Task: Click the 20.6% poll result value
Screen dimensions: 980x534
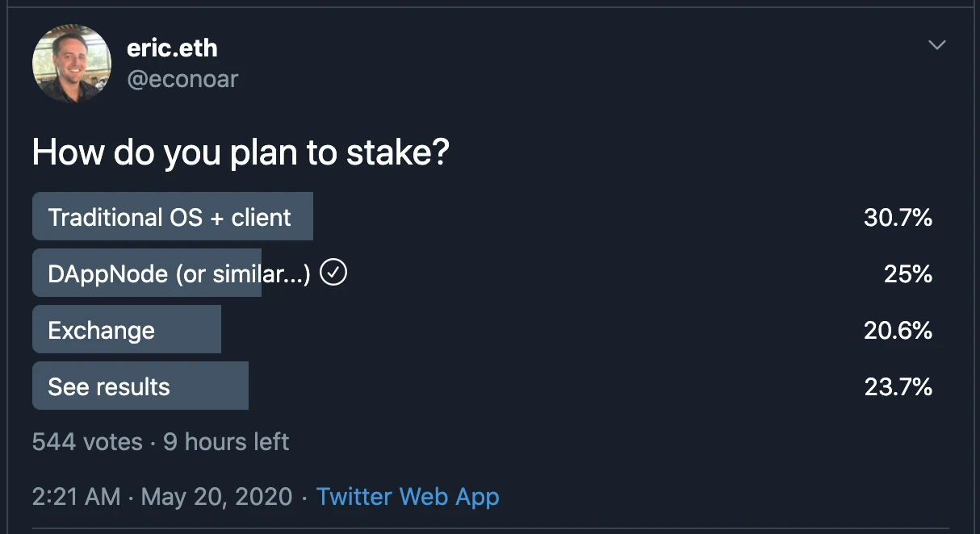Action: coord(898,330)
